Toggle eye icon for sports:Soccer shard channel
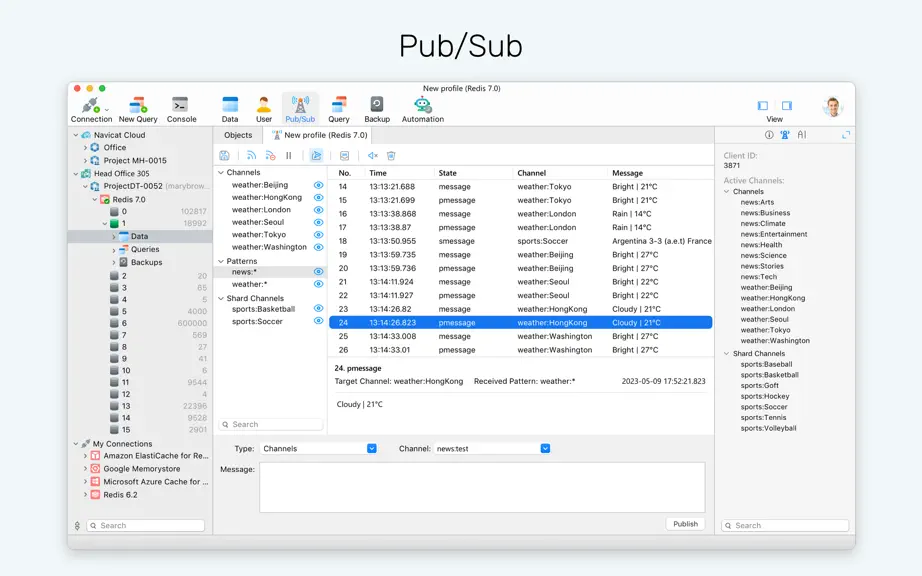Image resolution: width=922 pixels, height=576 pixels. tap(318, 321)
